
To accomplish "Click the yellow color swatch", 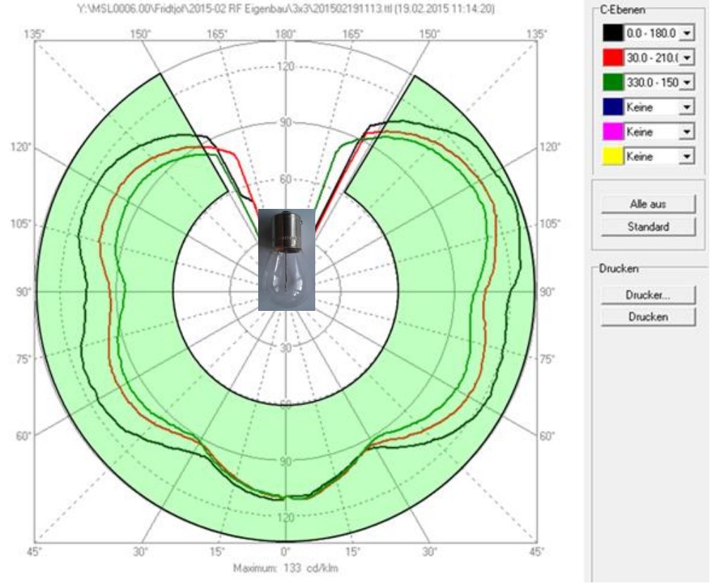I will 612,156.
